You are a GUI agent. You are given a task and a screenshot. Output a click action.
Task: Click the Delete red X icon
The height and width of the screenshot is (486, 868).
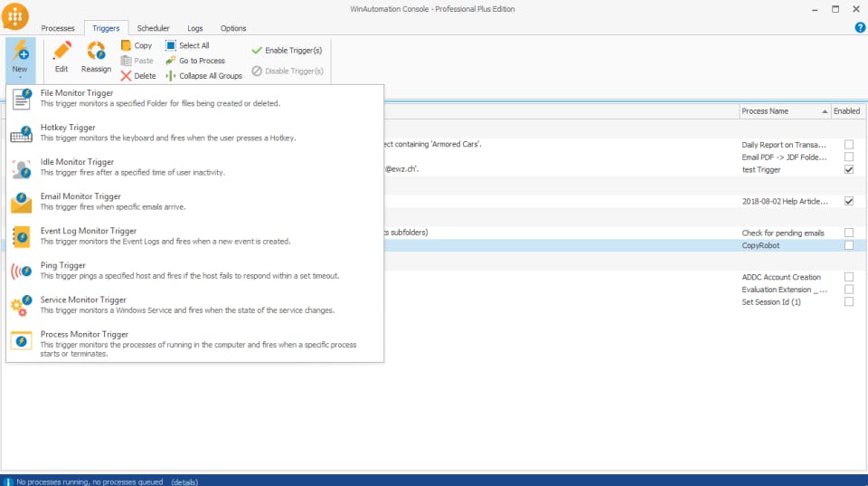[127, 76]
